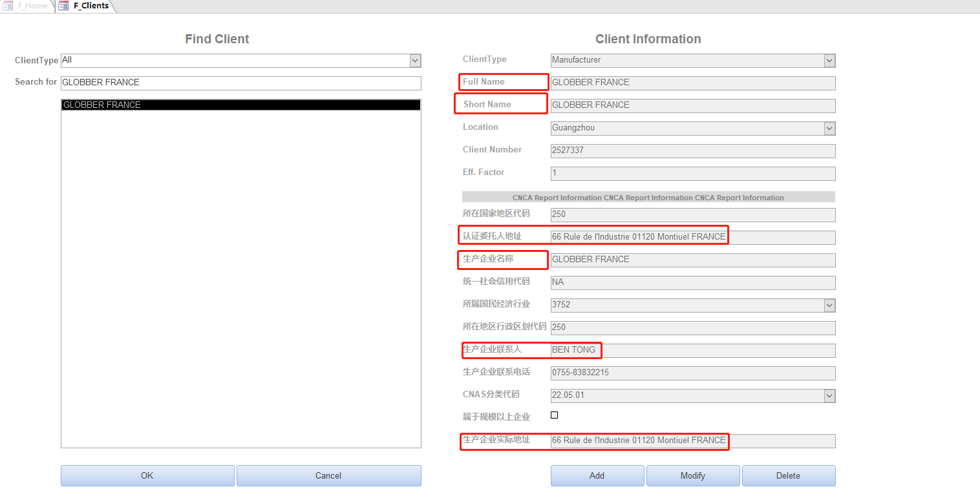Toggle the 属于规模以上企业 checkbox
Screen dimensions: 980x498
click(x=554, y=415)
